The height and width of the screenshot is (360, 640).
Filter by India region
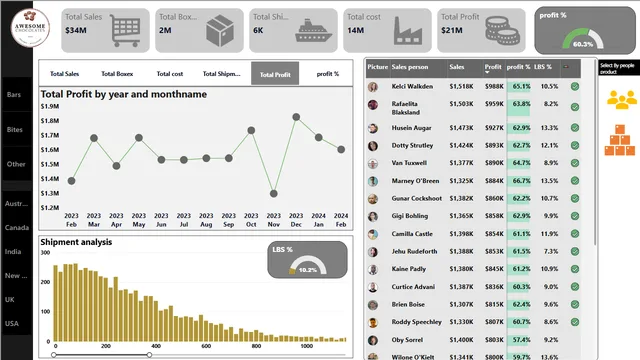(16, 251)
